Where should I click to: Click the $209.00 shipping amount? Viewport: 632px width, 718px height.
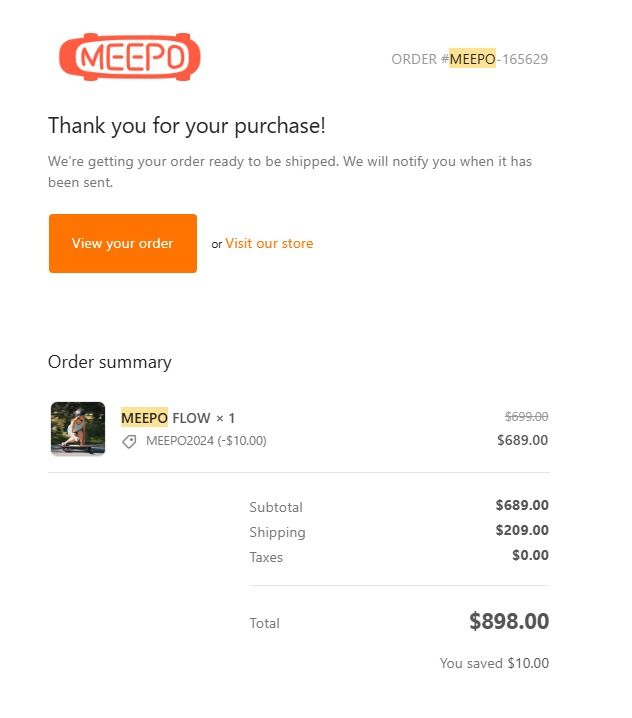pyautogui.click(x=522, y=531)
